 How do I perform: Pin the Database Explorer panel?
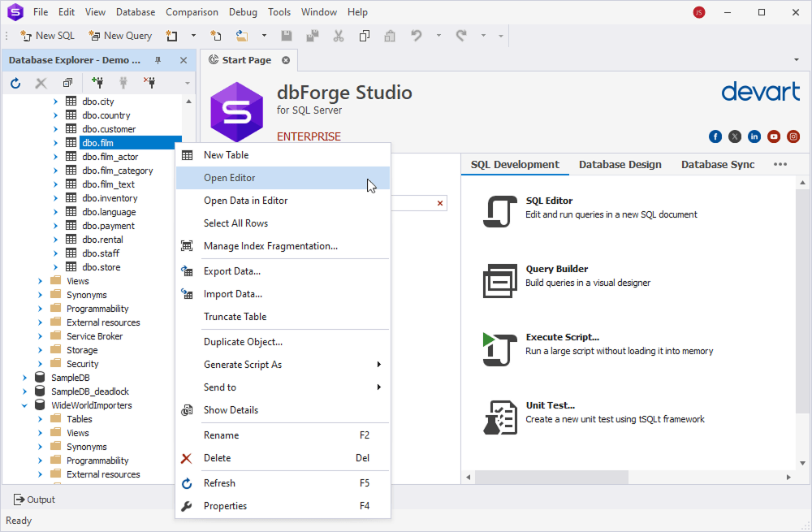tap(158, 61)
